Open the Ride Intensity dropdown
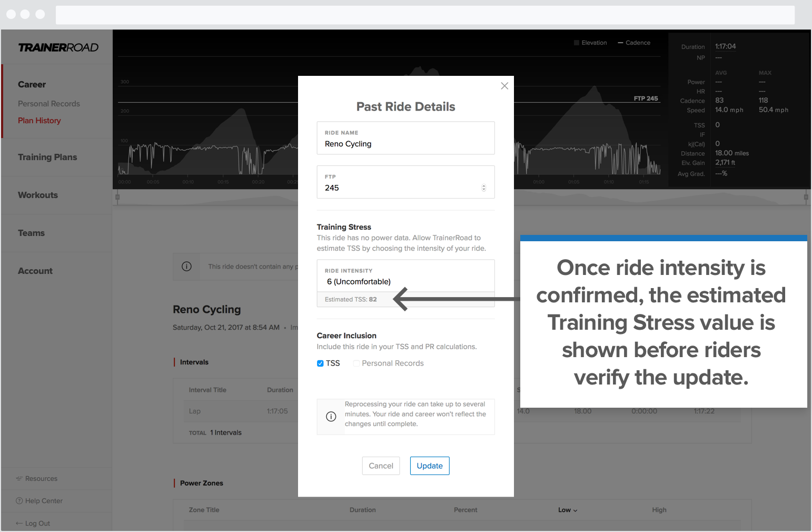Viewport: 812px width, 532px height. (405, 276)
